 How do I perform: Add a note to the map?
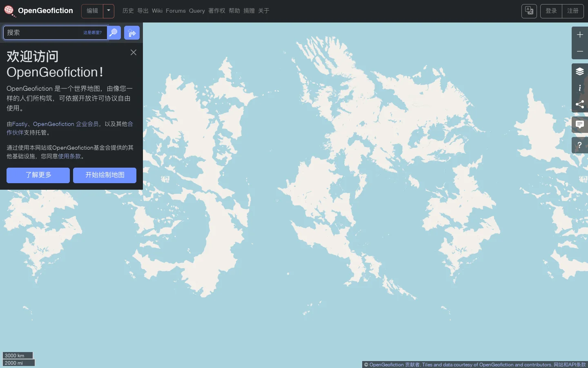580,125
